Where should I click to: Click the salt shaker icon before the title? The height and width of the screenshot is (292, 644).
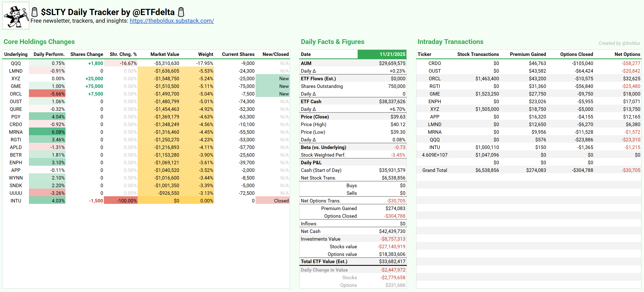click(35, 12)
